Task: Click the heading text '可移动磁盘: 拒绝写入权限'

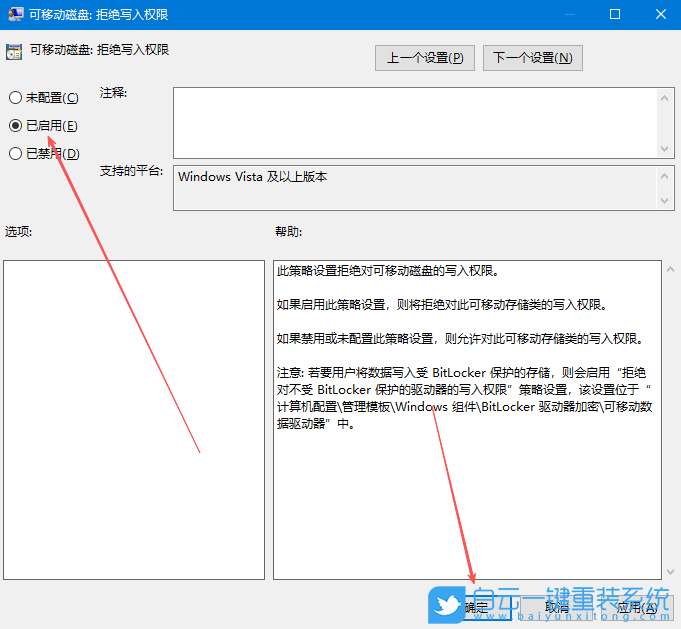Action: tap(99, 50)
